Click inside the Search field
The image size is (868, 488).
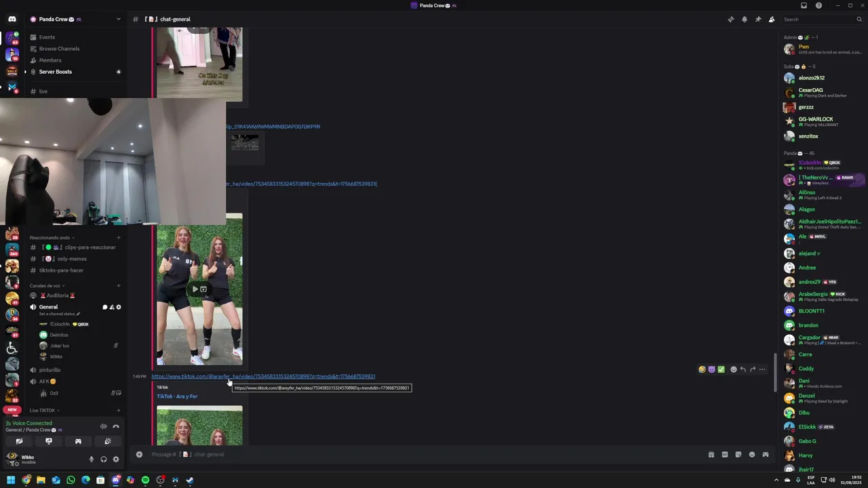(x=821, y=19)
